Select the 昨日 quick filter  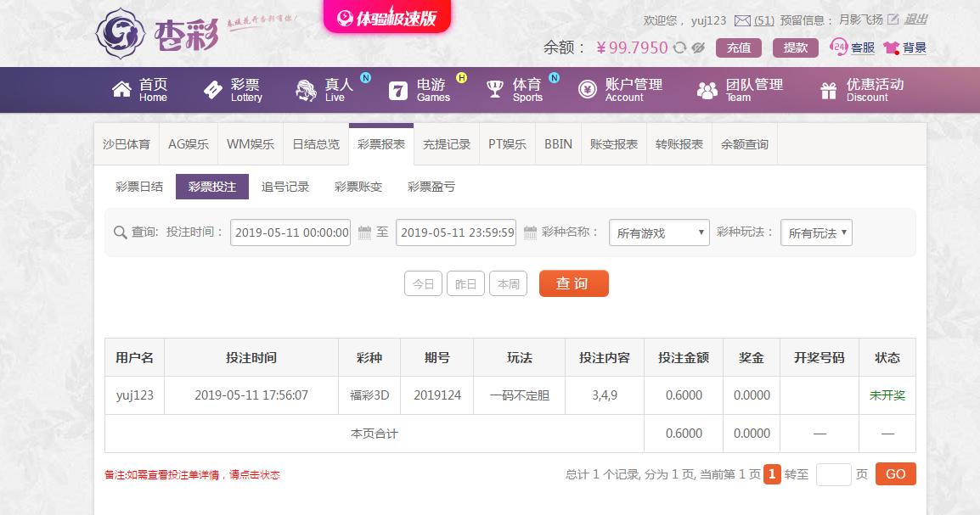[x=465, y=284]
